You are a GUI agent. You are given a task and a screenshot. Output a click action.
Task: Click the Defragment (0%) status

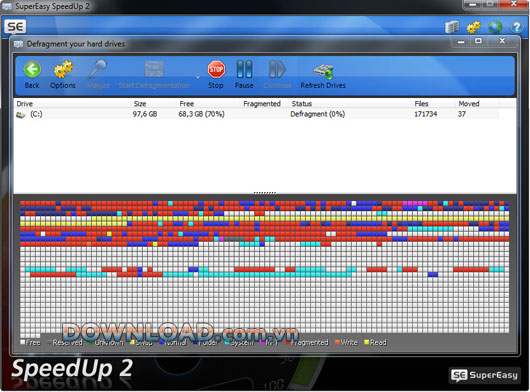pos(317,114)
